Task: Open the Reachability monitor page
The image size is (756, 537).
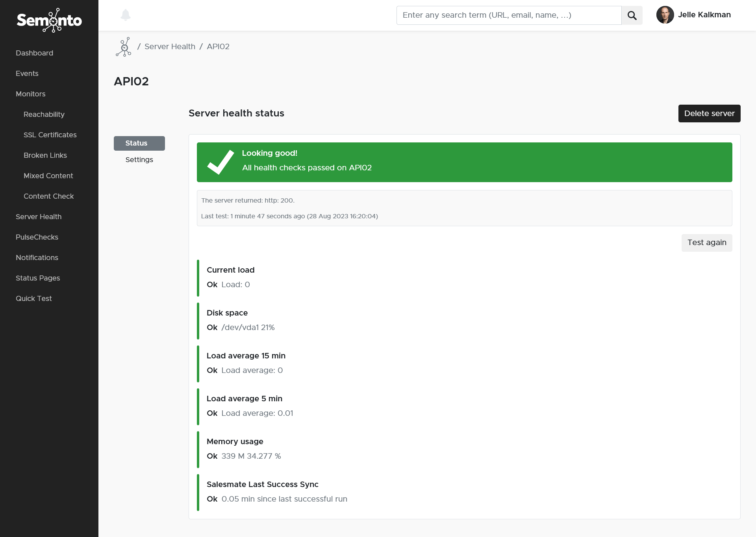Action: 44,114
